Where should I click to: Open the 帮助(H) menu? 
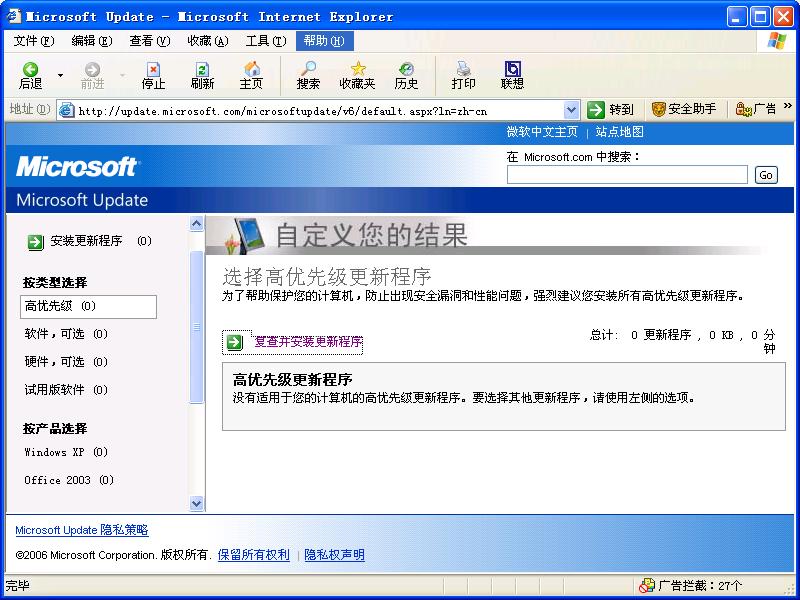[324, 41]
